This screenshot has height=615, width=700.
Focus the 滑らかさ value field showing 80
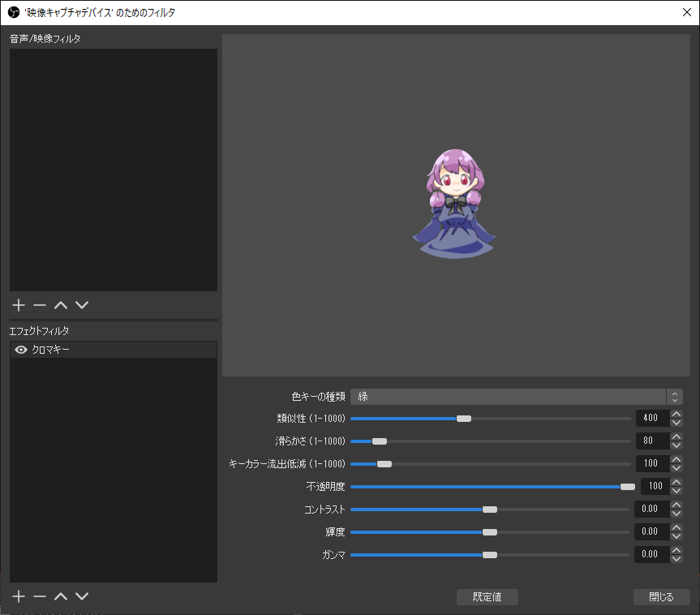[653, 441]
